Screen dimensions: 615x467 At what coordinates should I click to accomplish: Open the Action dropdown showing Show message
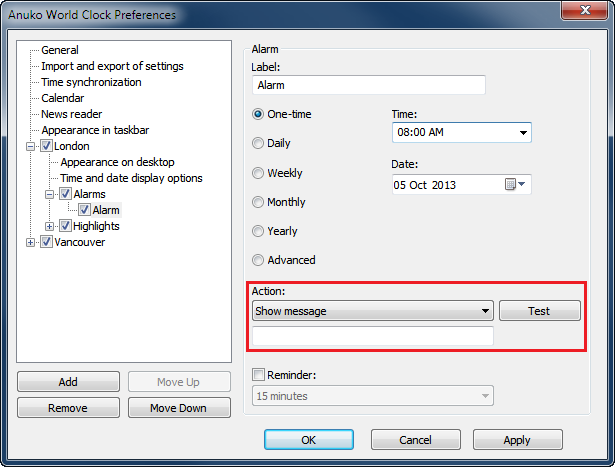tap(485, 311)
